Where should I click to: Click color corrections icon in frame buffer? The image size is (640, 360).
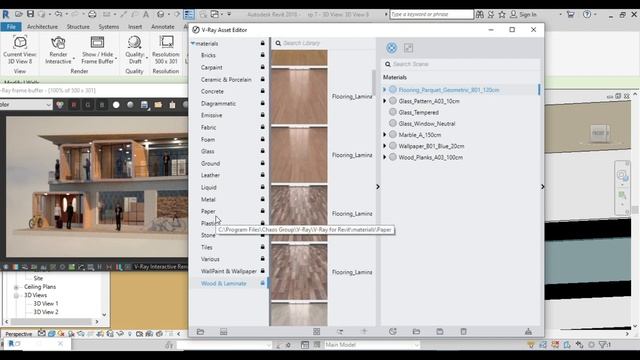click(60, 105)
